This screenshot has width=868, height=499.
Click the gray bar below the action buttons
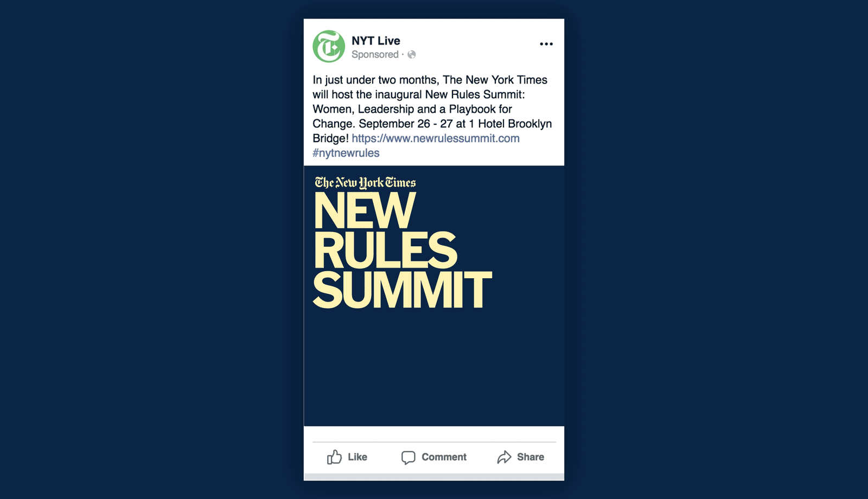pos(434,477)
